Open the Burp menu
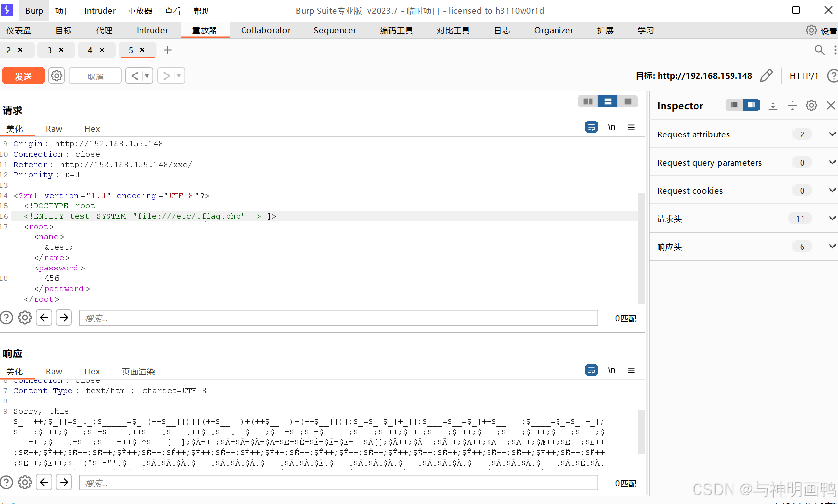Screen dimensions: 838x504 34,11
